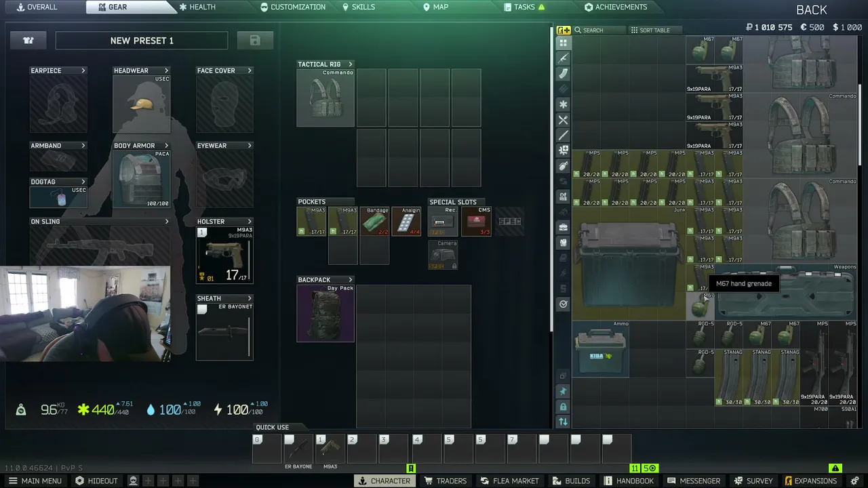Open the Customization tab
Image resolution: width=868 pixels, height=488 pixels.
click(293, 7)
